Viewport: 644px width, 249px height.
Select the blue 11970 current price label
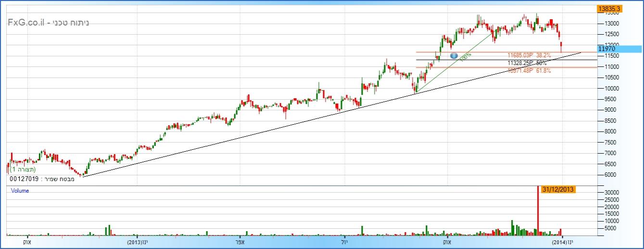(x=619, y=49)
